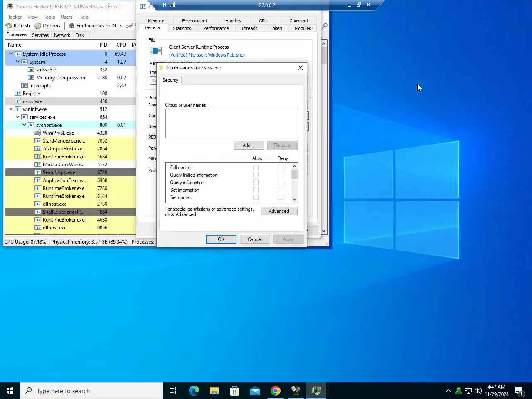Check Deny for Full control

(281, 167)
